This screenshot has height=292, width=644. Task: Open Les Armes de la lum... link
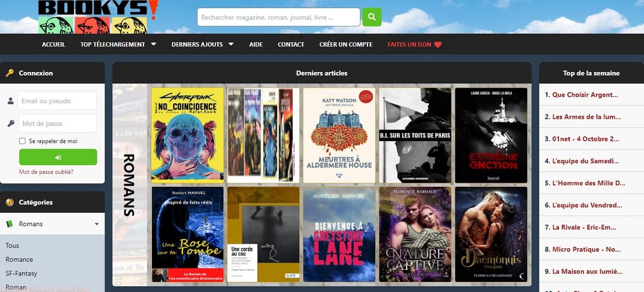(x=587, y=117)
